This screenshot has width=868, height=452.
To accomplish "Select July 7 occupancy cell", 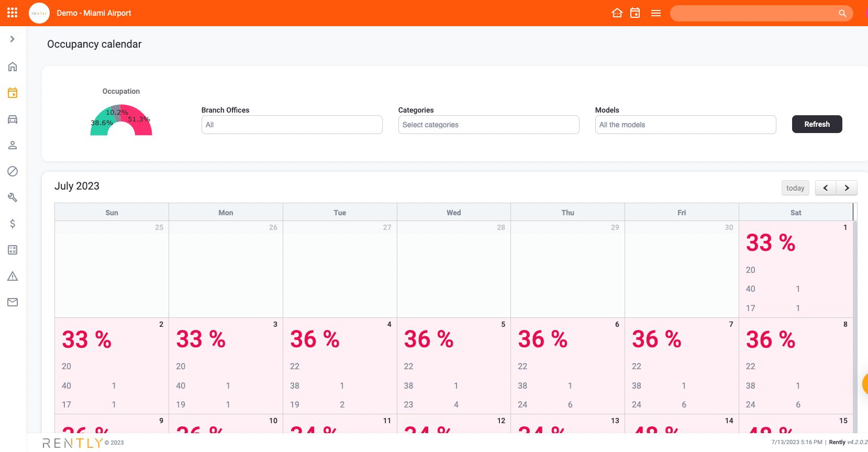I will [x=682, y=366].
